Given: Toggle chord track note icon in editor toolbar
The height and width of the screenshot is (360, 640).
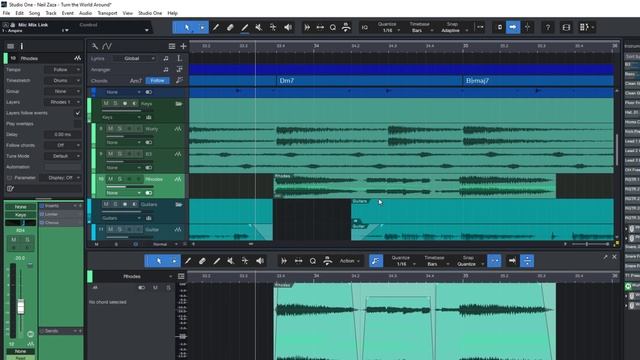Looking at the screenshot, I should pos(376,261).
